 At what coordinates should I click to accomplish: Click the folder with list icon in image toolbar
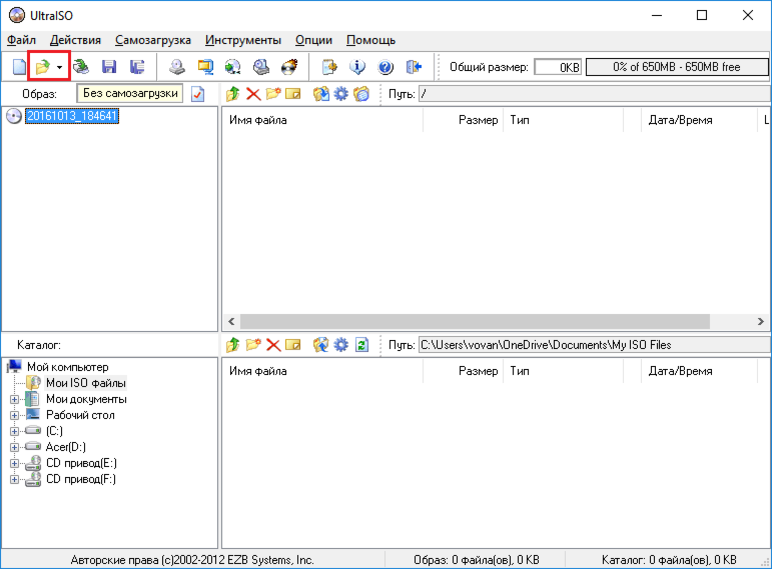[361, 94]
